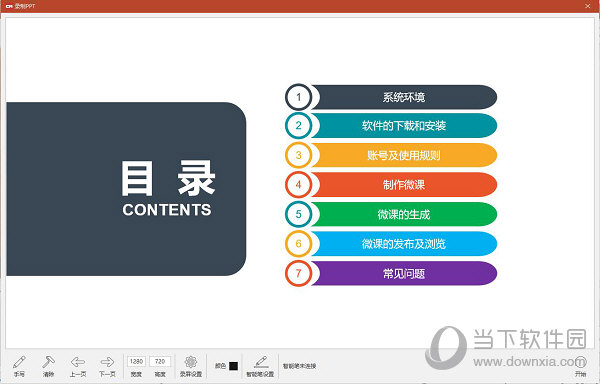600x384 pixels.
Task: Open 录屏设置 screen recording settings
Action: pos(191,366)
